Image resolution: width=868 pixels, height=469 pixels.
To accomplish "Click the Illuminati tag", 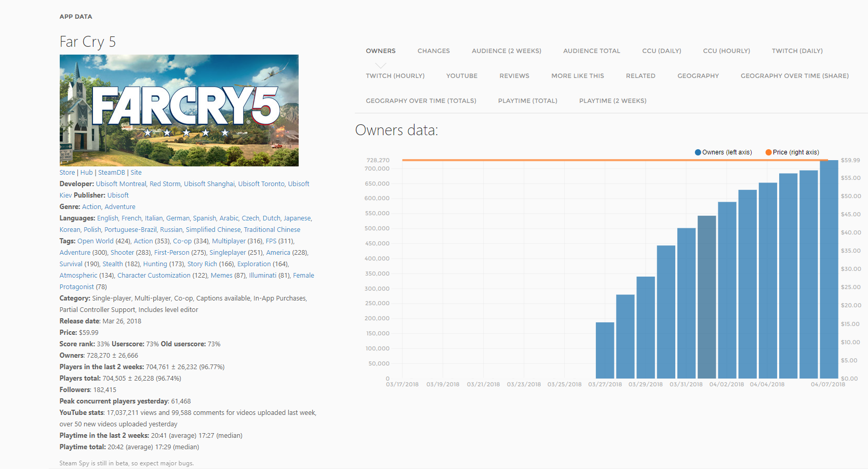I will pos(262,276).
